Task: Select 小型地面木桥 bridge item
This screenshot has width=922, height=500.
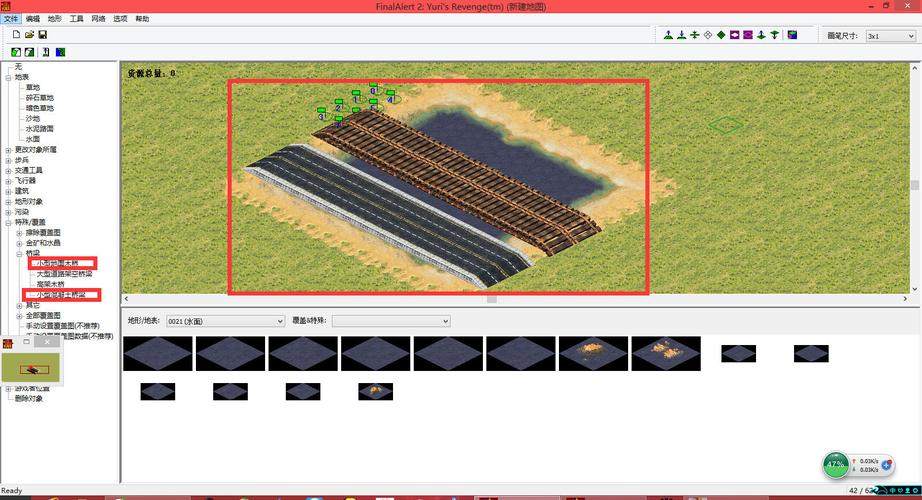Action: 57,264
